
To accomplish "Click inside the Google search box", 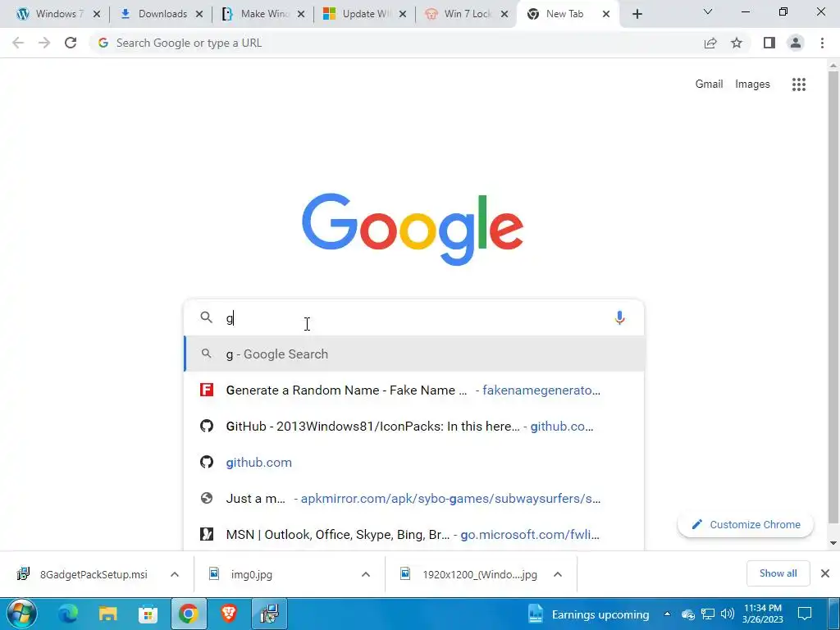I will pos(413,318).
